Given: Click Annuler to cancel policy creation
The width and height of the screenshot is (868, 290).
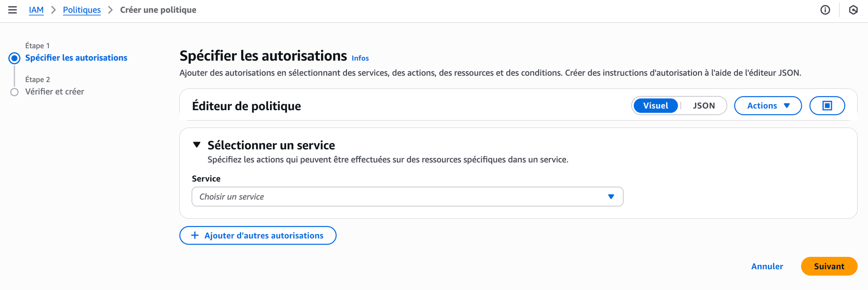Looking at the screenshot, I should coord(767,266).
